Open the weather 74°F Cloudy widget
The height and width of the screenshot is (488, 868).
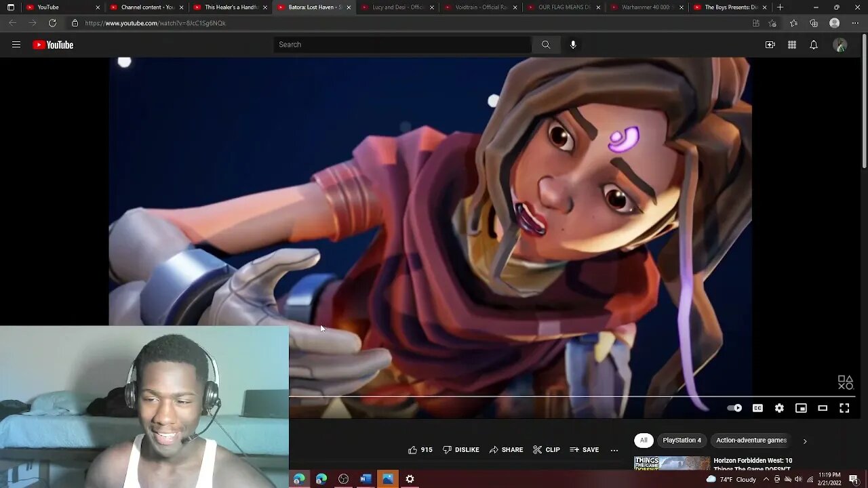(731, 479)
